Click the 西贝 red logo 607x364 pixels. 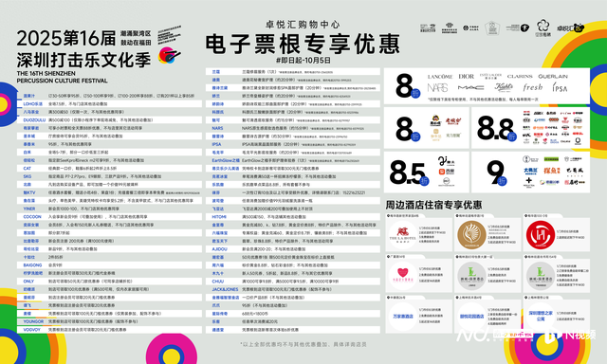point(446,172)
